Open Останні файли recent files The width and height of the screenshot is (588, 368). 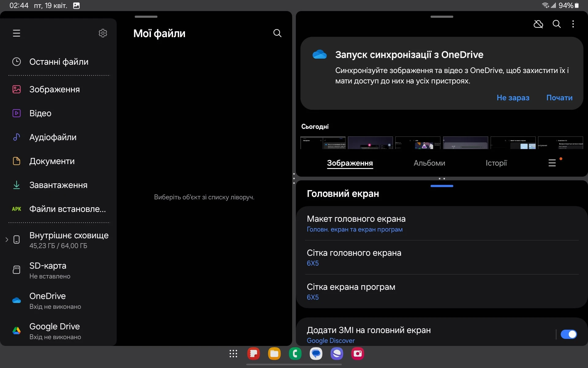(59, 62)
